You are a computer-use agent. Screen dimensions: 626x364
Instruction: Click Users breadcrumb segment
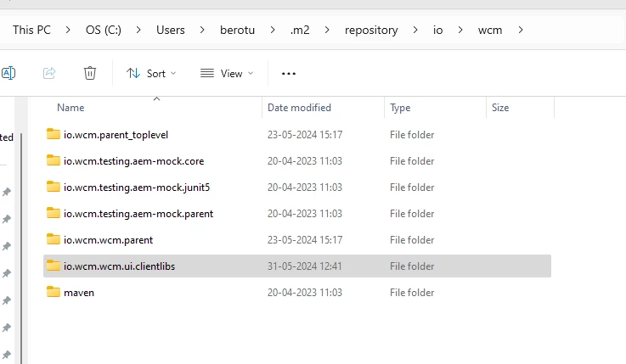click(x=171, y=30)
